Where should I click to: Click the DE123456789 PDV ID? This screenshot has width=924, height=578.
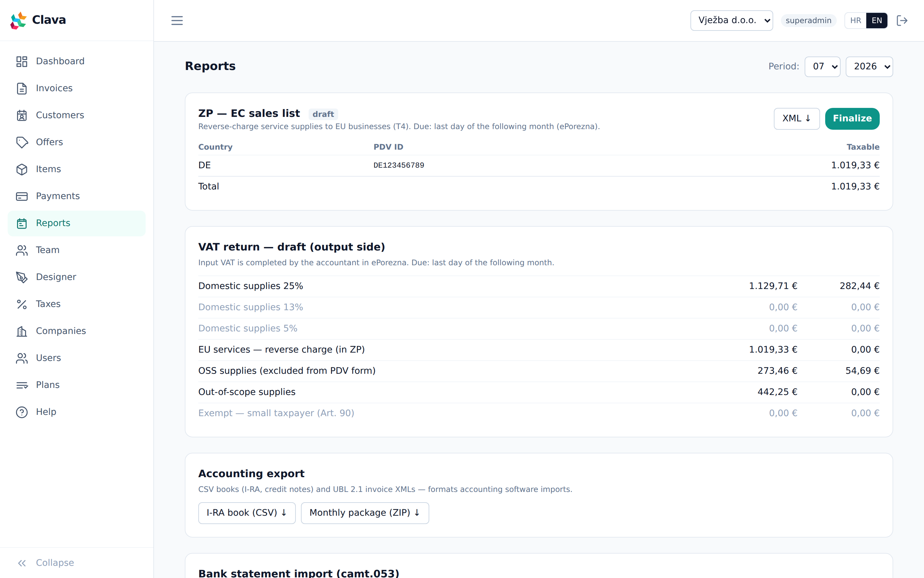click(398, 165)
